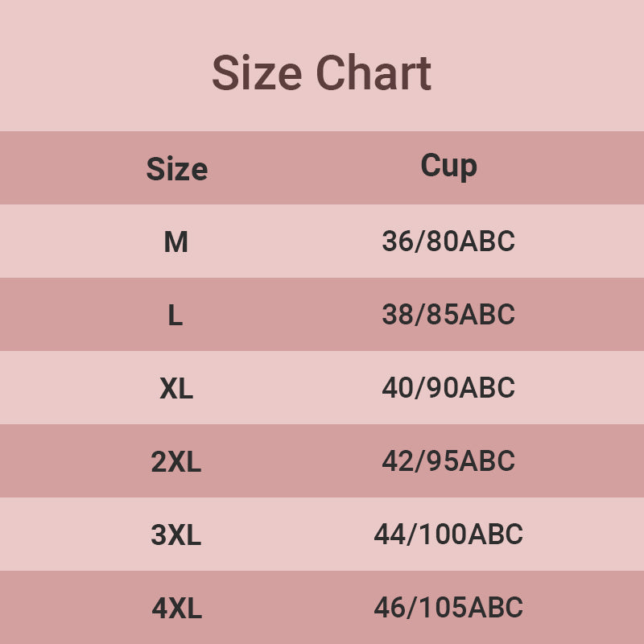Click the 40/90ABC cup value

coord(448,388)
